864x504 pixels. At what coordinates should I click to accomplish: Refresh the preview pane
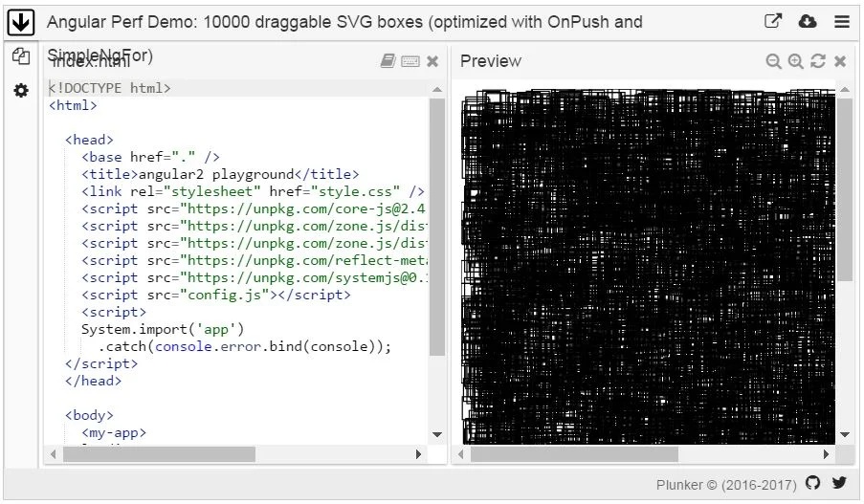(818, 61)
